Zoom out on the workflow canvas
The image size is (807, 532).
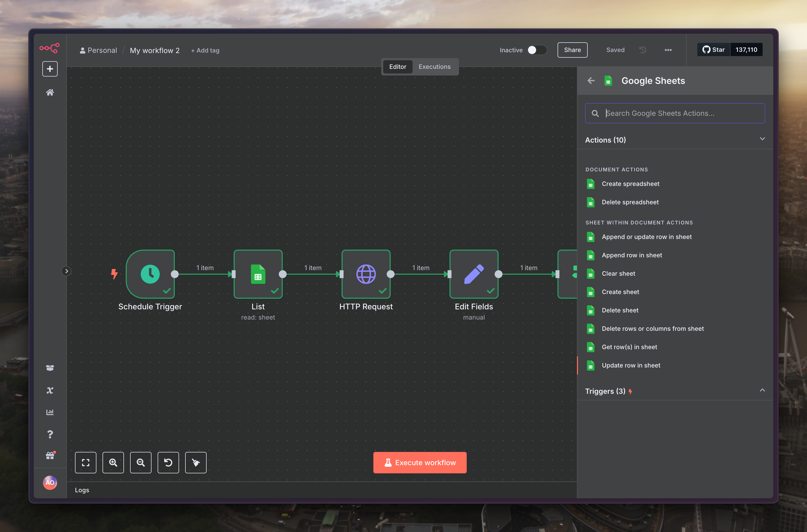point(141,462)
